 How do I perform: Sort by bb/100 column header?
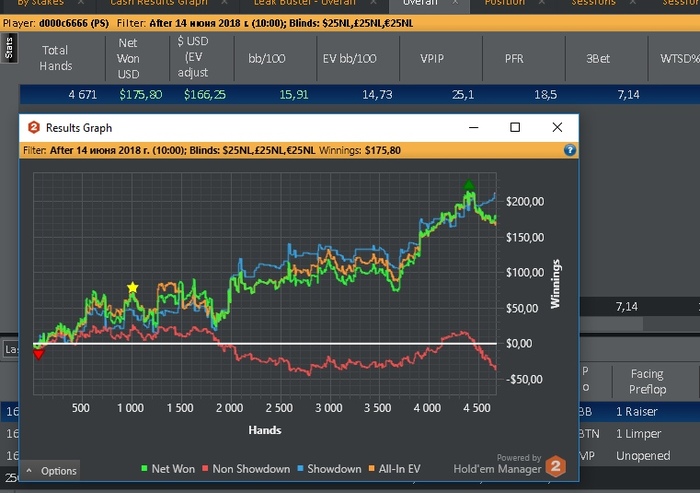click(267, 58)
